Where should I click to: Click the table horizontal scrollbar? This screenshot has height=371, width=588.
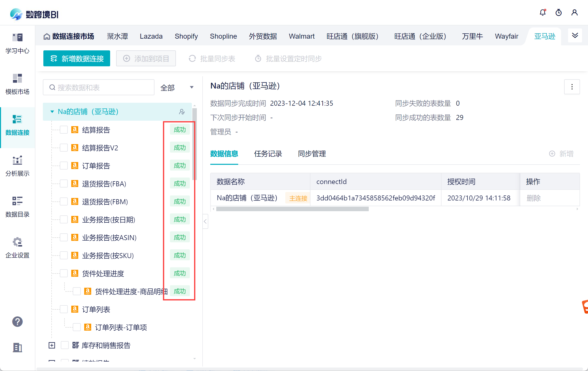click(x=292, y=209)
